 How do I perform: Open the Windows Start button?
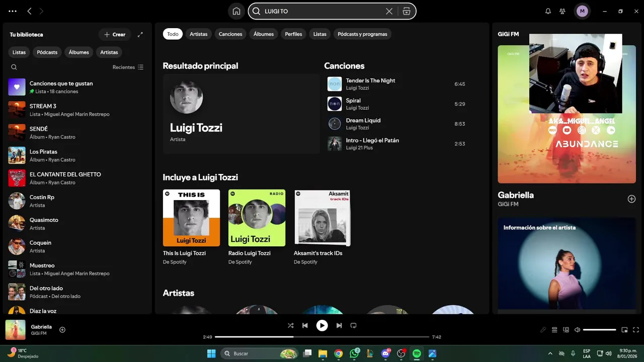[x=211, y=353]
